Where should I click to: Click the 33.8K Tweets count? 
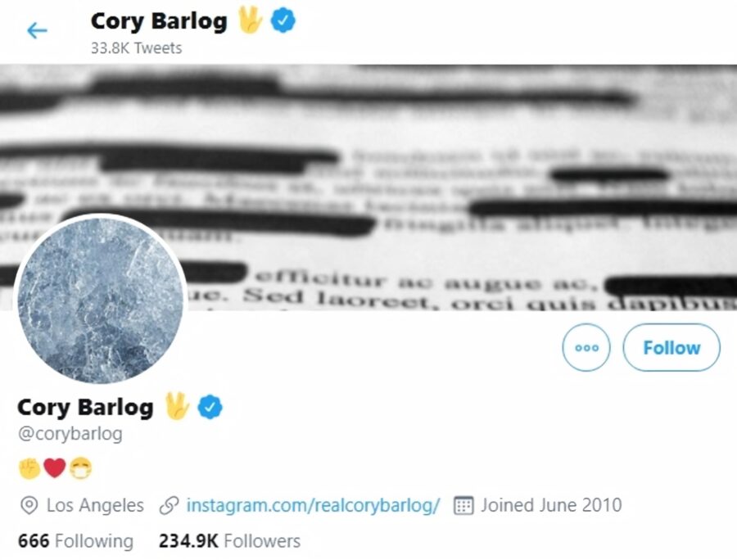point(136,48)
